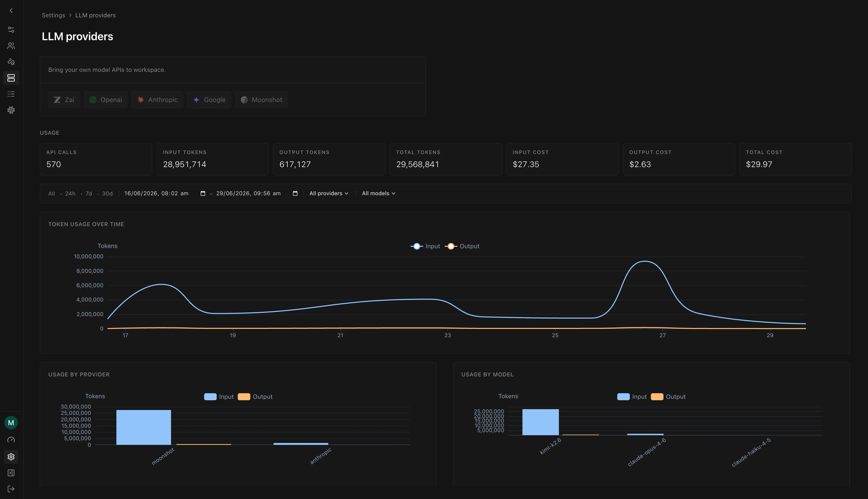Click the M user avatar
The width and height of the screenshot is (868, 499).
click(11, 423)
